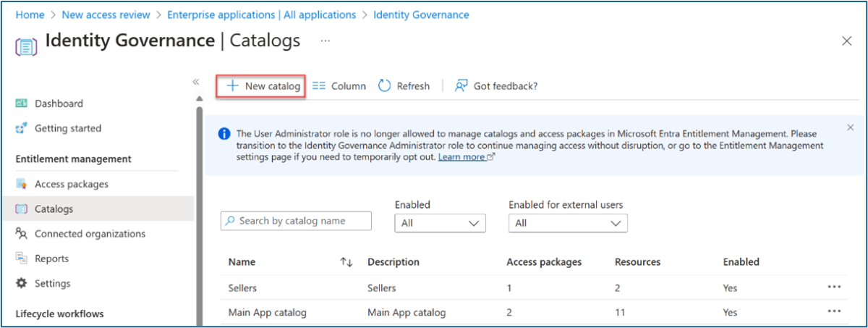868x328 pixels.
Task: Open more options for Sellers row
Action: pos(834,287)
